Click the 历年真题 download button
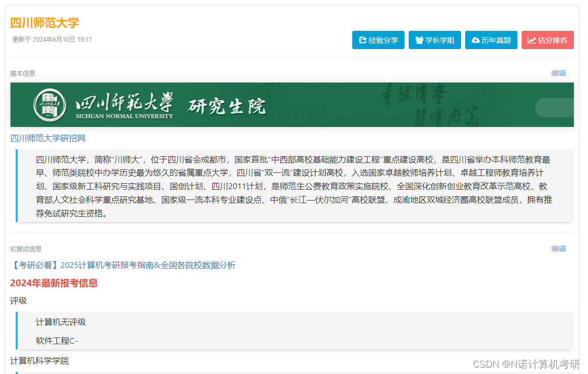 [491, 40]
